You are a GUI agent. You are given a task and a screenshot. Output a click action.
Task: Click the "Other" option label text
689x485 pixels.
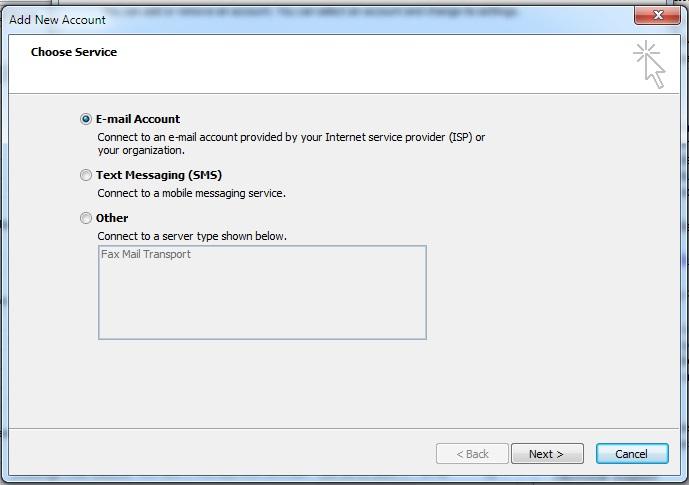[x=112, y=218]
